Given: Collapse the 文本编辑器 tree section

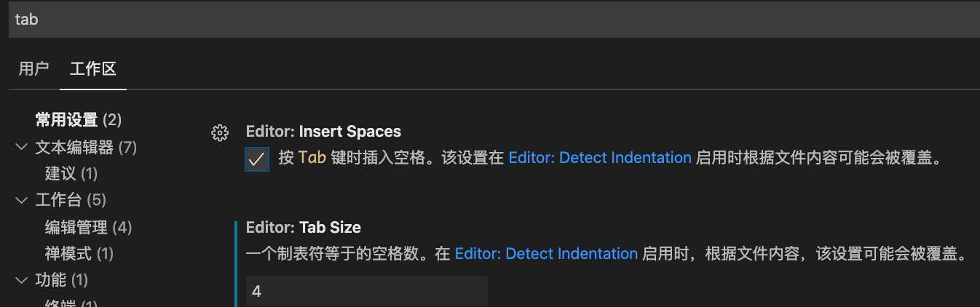Looking at the screenshot, I should tap(20, 148).
